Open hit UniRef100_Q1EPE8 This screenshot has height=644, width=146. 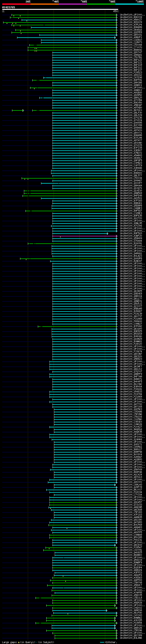(x=131, y=32)
